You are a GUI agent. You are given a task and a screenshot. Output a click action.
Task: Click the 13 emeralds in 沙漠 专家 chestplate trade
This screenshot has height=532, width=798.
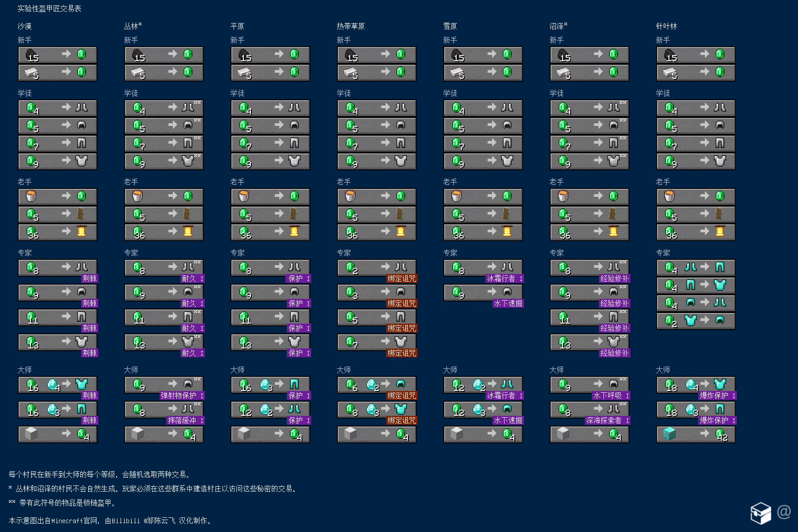tap(32, 343)
